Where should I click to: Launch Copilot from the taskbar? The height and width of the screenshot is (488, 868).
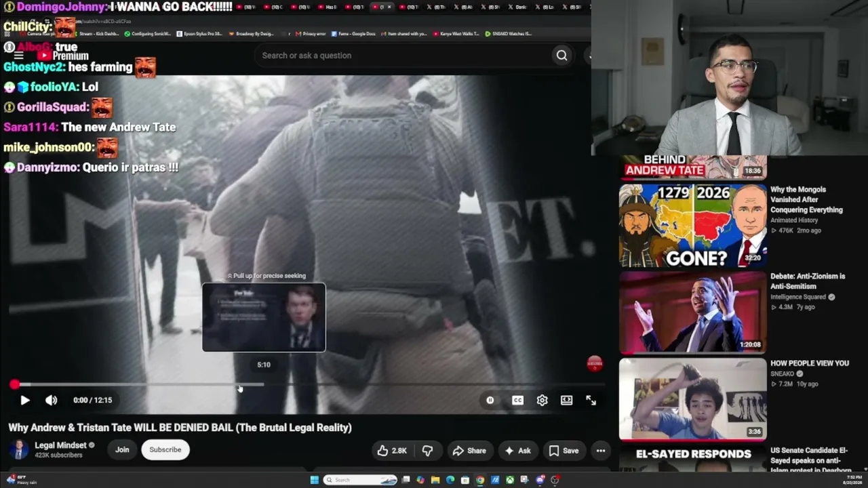[x=420, y=480]
